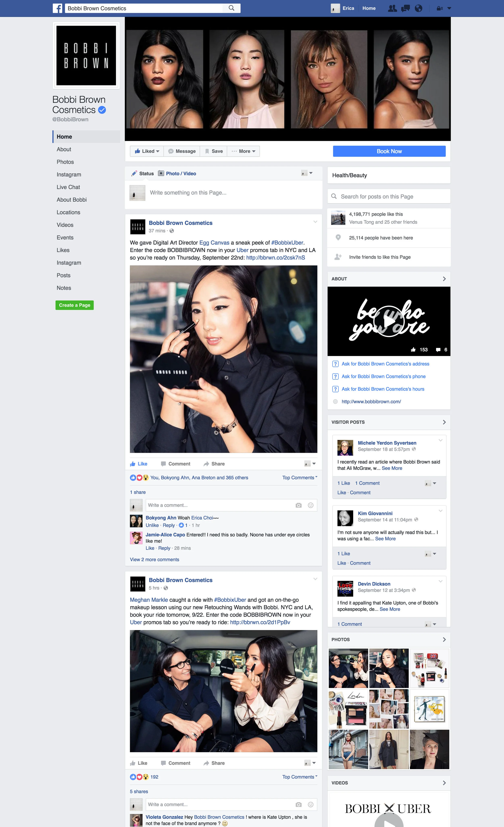Toggle the Liked button on page
Image resolution: width=504 pixels, height=827 pixels.
pyautogui.click(x=147, y=151)
